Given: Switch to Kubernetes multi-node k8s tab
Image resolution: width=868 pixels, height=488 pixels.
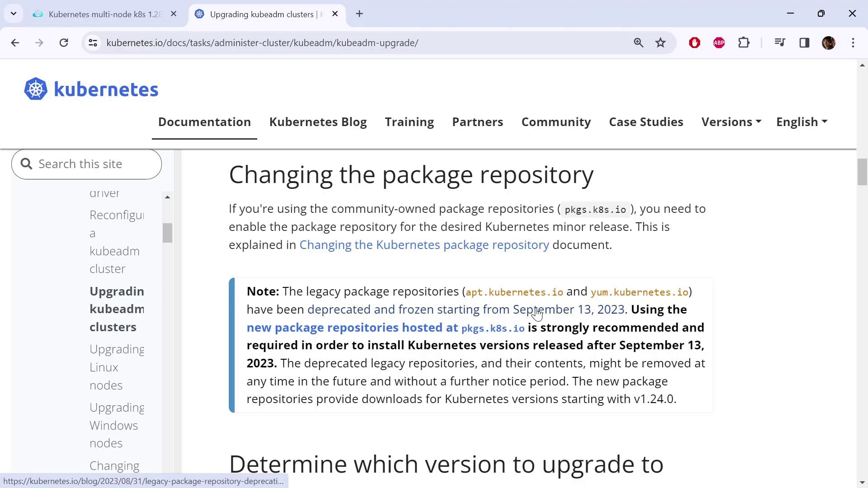Looking at the screenshot, I should coord(104,14).
